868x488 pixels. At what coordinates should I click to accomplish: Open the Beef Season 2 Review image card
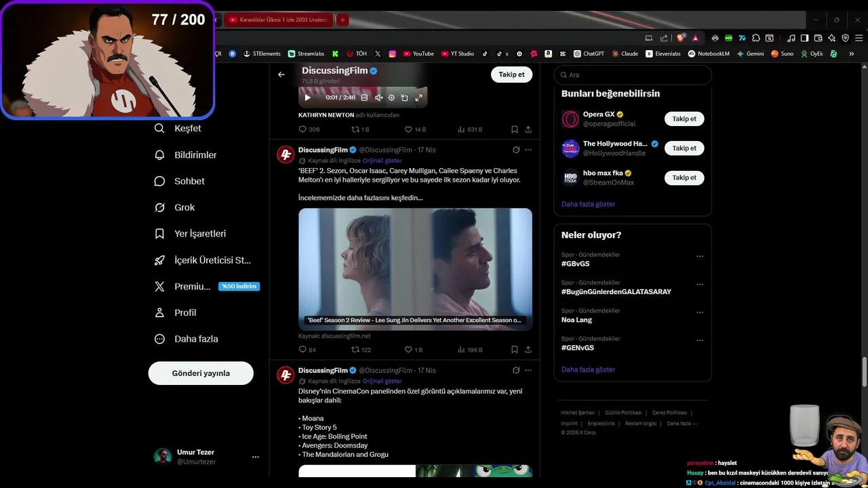click(415, 269)
